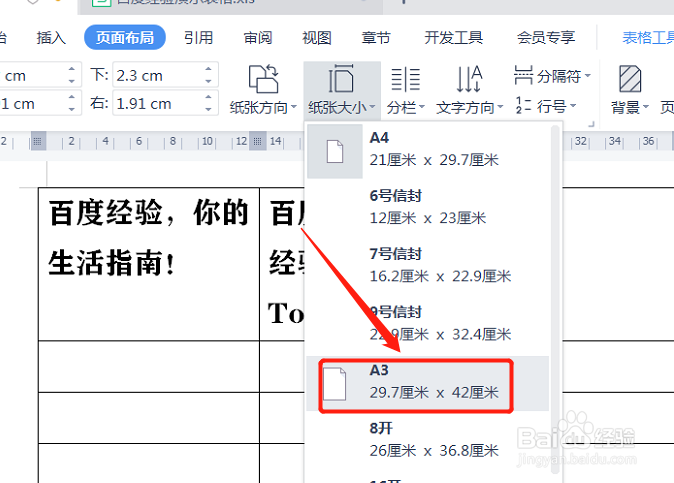Expand the 纸张大小 dropdown arrow
674x483 pixels.
pyautogui.click(x=372, y=107)
